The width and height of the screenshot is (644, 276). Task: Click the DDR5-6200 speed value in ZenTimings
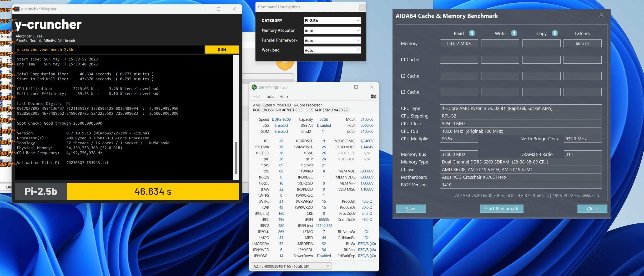point(281,119)
